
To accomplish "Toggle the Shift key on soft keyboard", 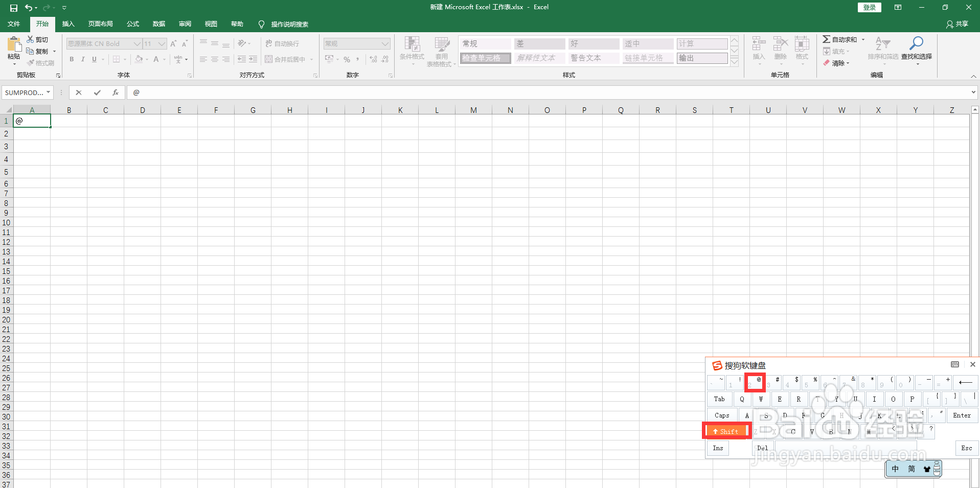I will (727, 431).
